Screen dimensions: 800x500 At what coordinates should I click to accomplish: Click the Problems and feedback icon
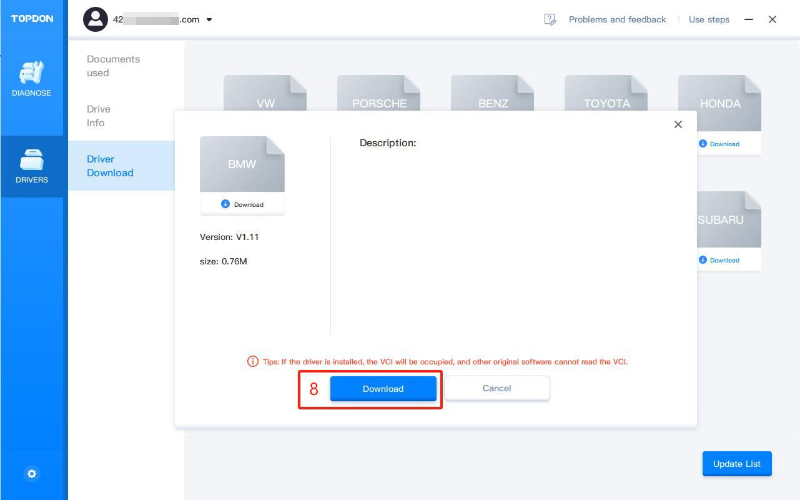tap(549, 19)
